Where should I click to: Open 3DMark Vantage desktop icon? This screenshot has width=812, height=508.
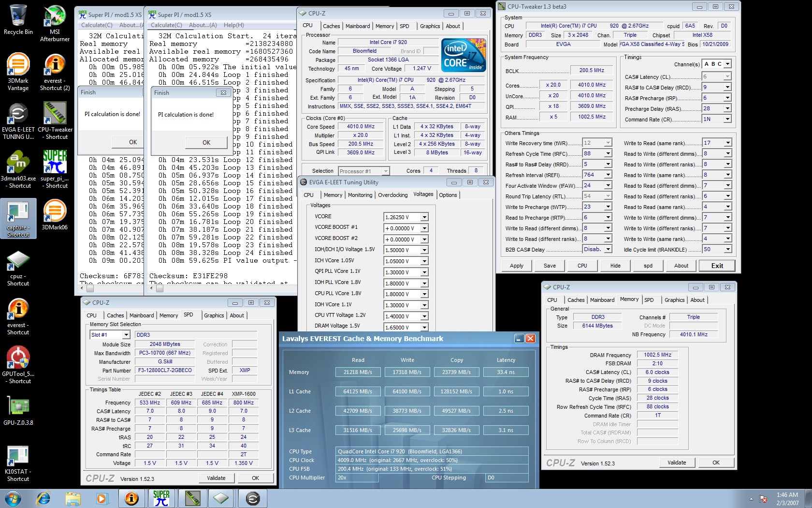tap(18, 72)
